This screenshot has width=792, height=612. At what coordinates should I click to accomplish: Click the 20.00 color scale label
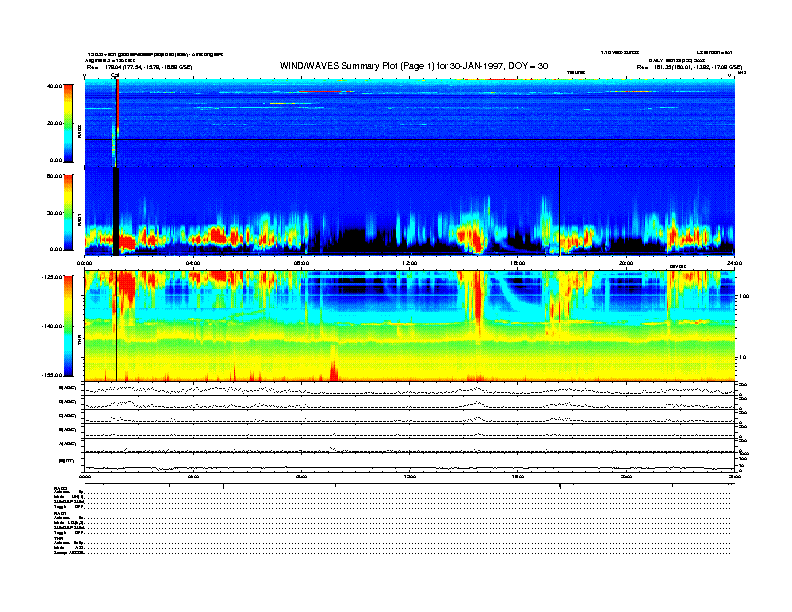[x=55, y=123]
